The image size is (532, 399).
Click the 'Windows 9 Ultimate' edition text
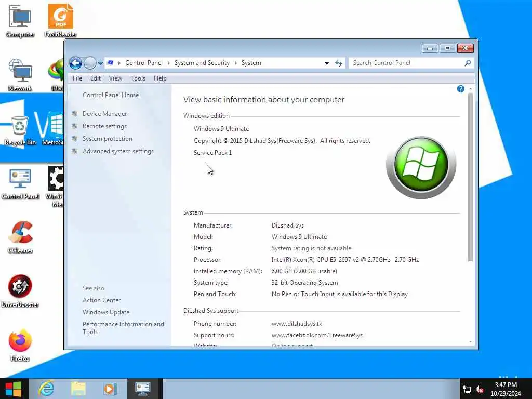pos(221,129)
